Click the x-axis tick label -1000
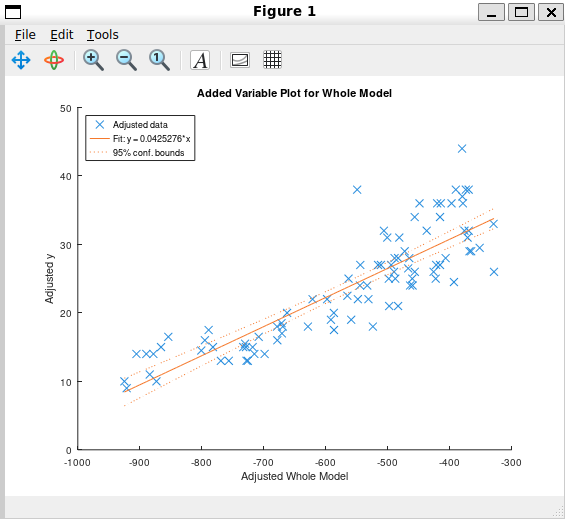This screenshot has width=565, height=519. pyautogui.click(x=77, y=462)
